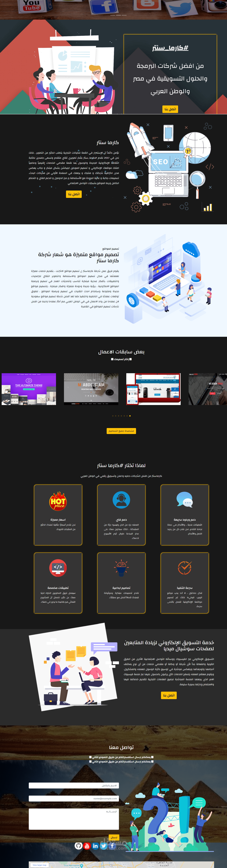Submit the contact form with ارسال
The height and width of the screenshot is (868, 227).
[114, 837]
